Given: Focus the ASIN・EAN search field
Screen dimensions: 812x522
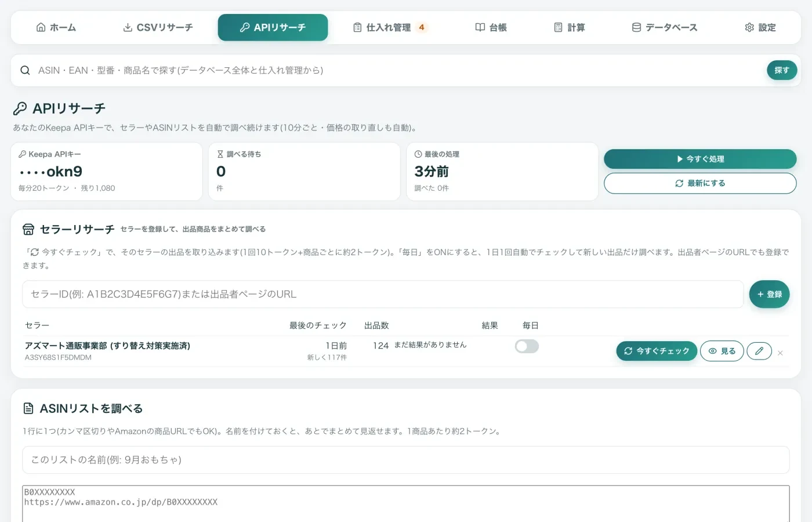Looking at the screenshot, I should point(397,70).
